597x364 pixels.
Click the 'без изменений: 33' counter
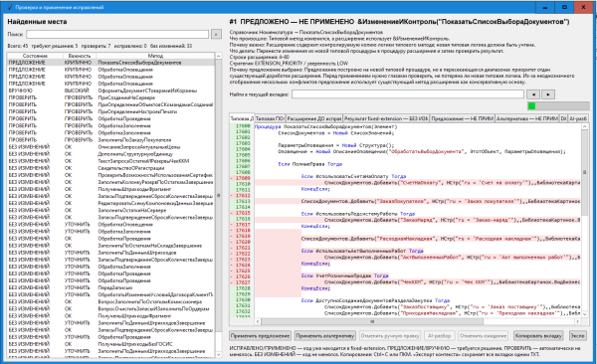[x=171, y=46]
